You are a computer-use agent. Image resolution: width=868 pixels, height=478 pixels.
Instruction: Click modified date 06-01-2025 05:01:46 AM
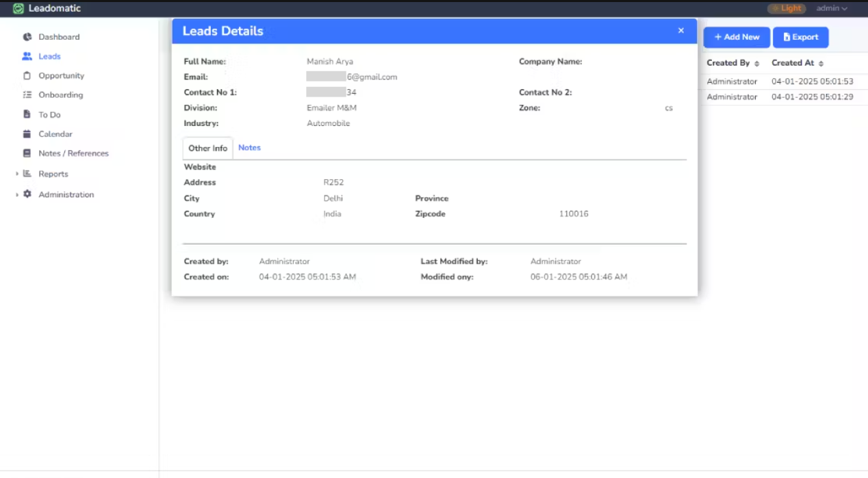pyautogui.click(x=578, y=277)
